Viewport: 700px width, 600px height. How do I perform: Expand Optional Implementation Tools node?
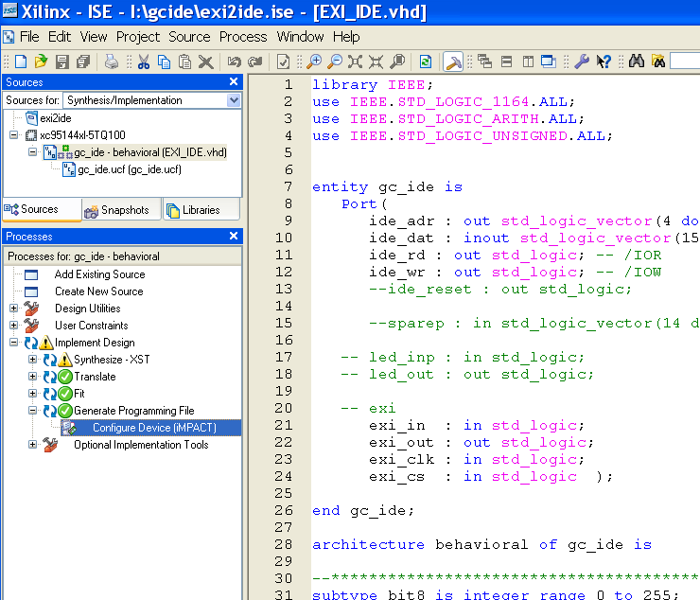coord(32,445)
